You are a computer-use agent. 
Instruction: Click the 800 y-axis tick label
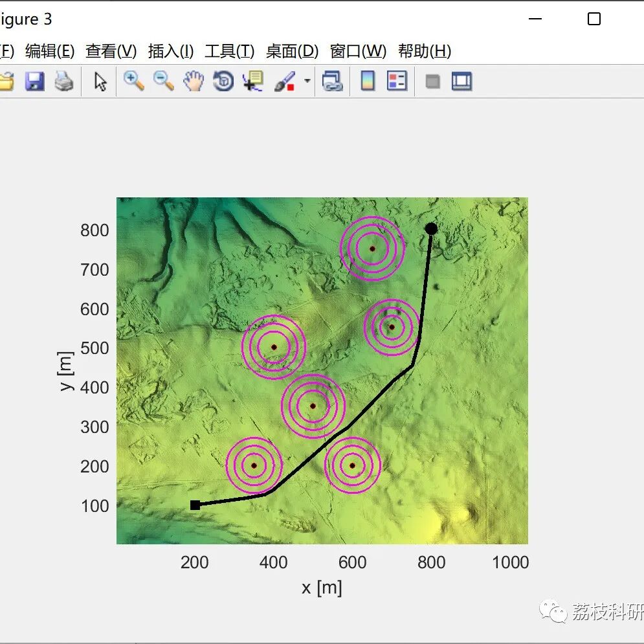[94, 230]
